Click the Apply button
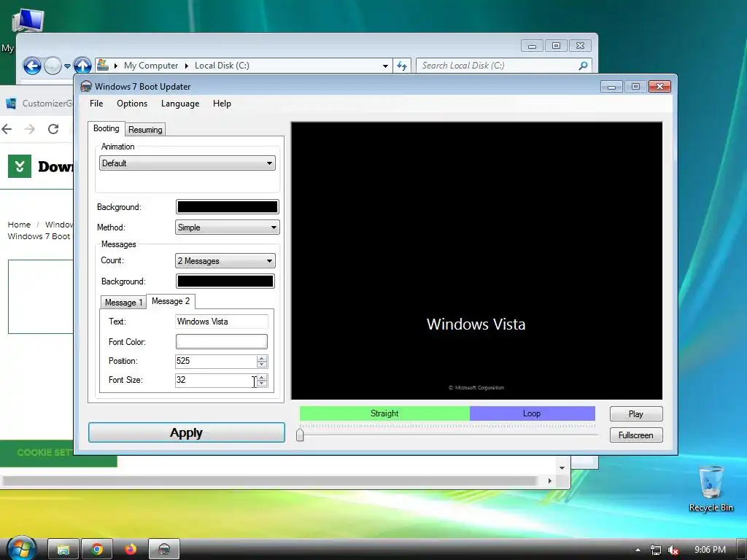 (187, 432)
